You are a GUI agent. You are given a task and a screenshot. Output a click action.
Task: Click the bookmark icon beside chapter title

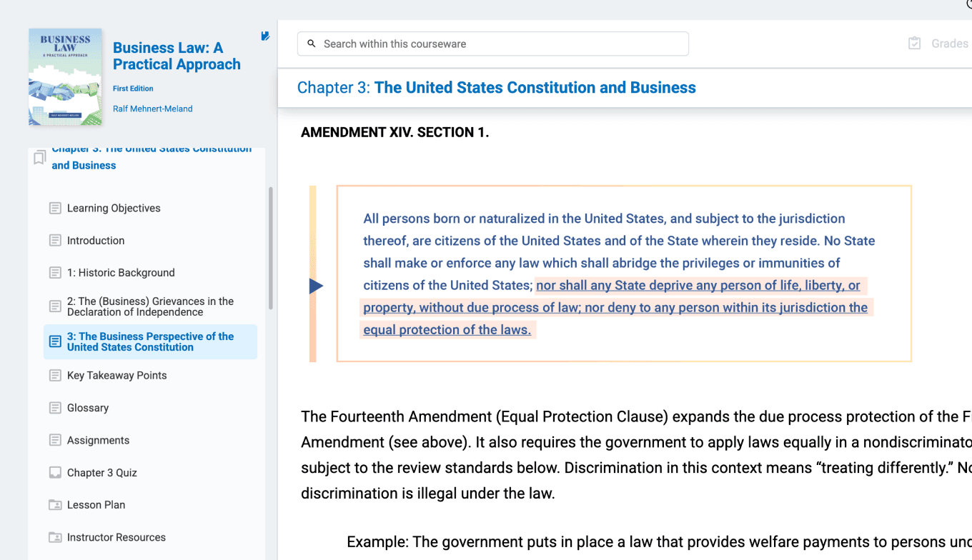40,157
